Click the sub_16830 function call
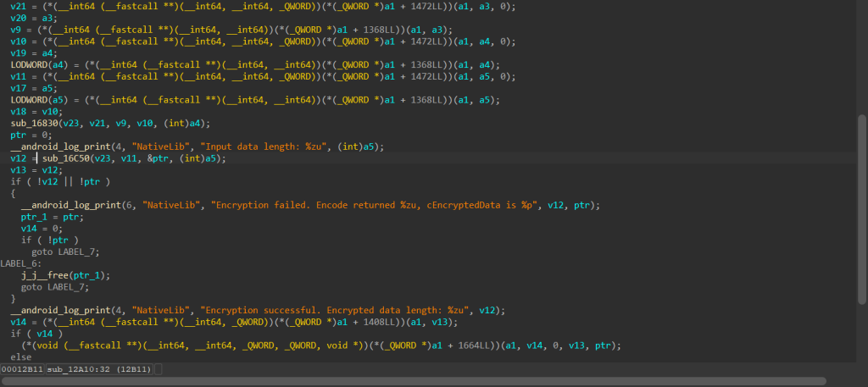Image resolution: width=868 pixels, height=387 pixels. (x=34, y=124)
